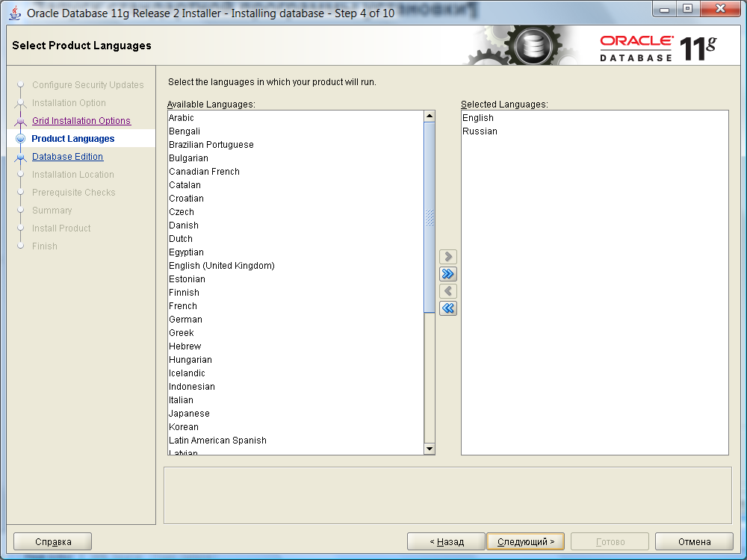This screenshot has width=747, height=560.
Task: Select Indonesian in Available Languages
Action: point(295,387)
